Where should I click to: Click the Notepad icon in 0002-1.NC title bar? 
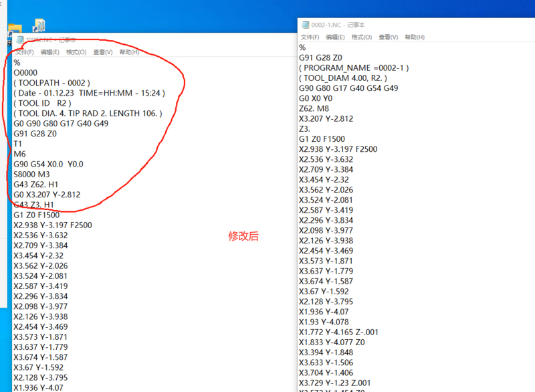point(305,25)
